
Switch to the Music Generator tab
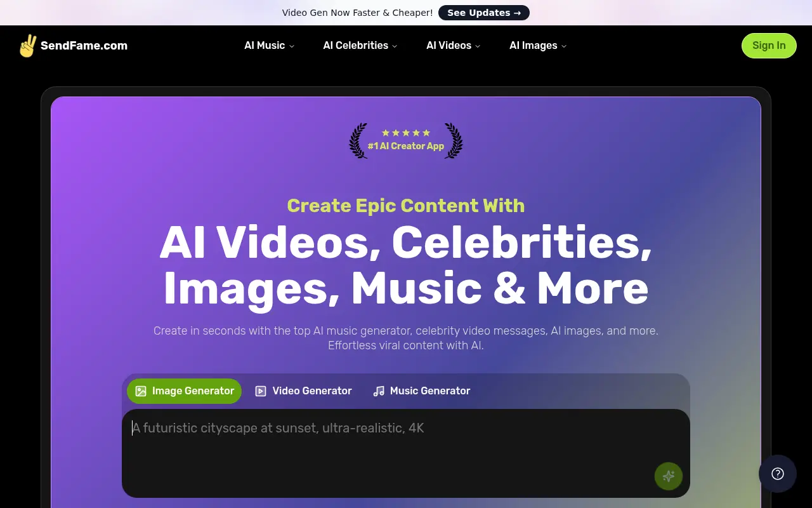pyautogui.click(x=421, y=391)
